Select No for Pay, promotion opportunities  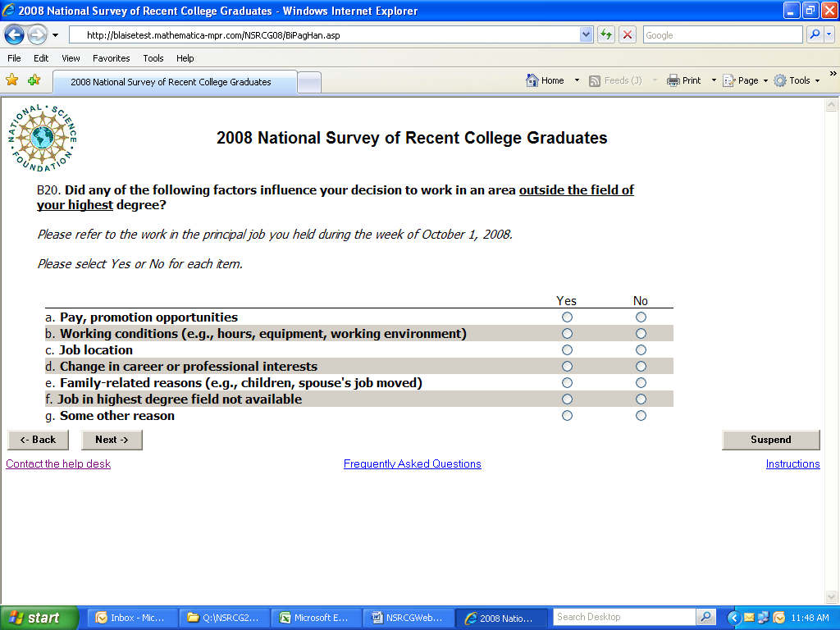641,317
